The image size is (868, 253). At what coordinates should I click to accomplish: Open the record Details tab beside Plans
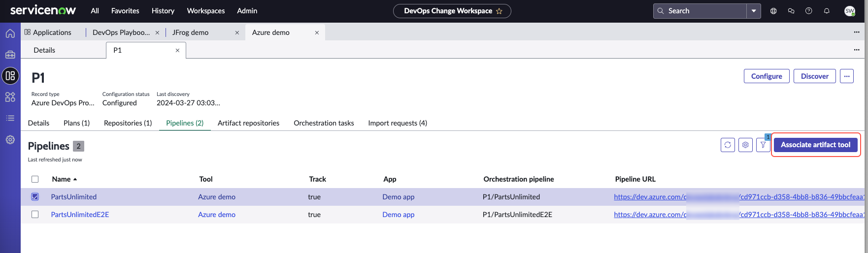(x=39, y=123)
